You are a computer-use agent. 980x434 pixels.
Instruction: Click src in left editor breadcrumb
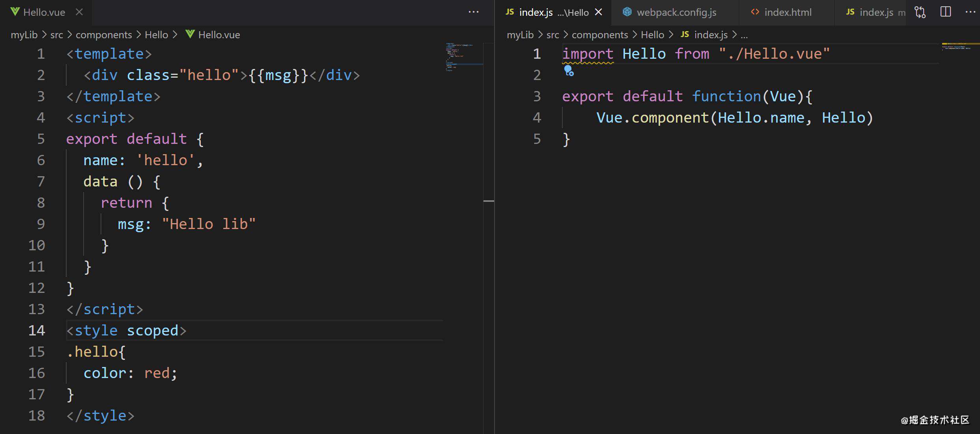point(56,35)
